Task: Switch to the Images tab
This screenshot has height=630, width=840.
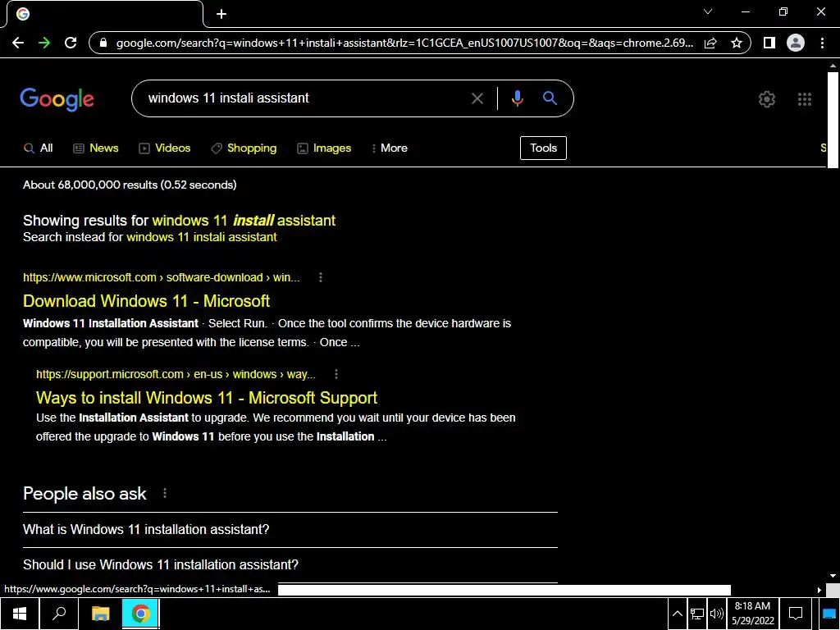Action: [324, 148]
